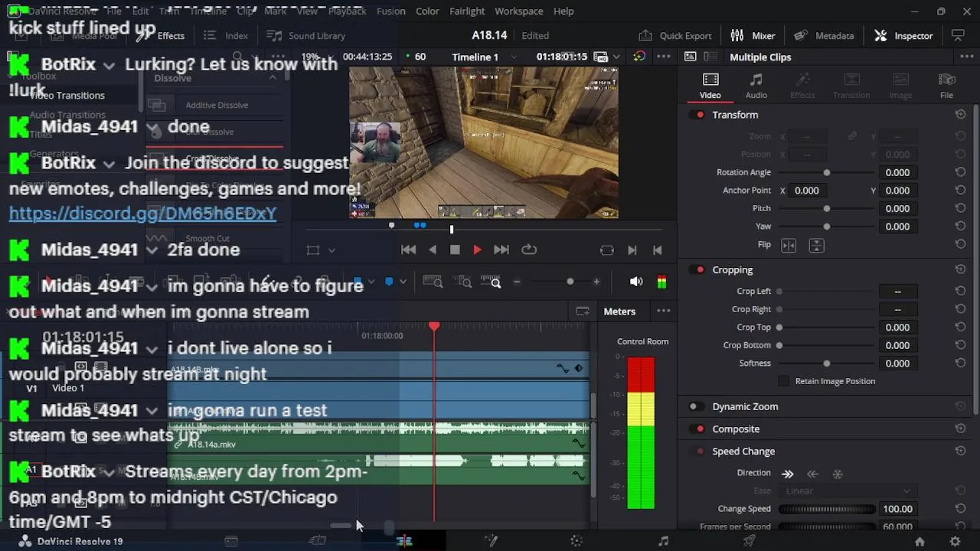Reset the Cropping section
The height and width of the screenshot is (551, 980).
click(x=960, y=270)
